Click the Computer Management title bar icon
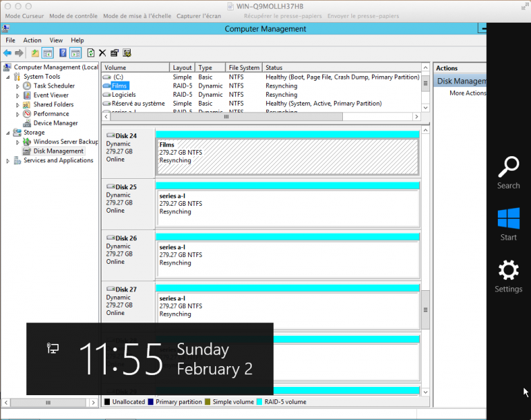This screenshot has height=420, width=531. click(x=6, y=28)
